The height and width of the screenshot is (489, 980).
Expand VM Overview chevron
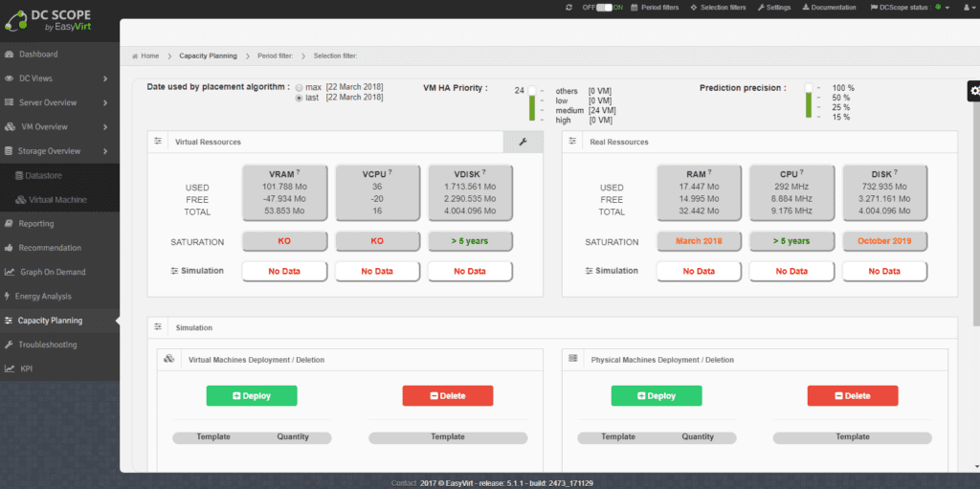[x=105, y=127]
